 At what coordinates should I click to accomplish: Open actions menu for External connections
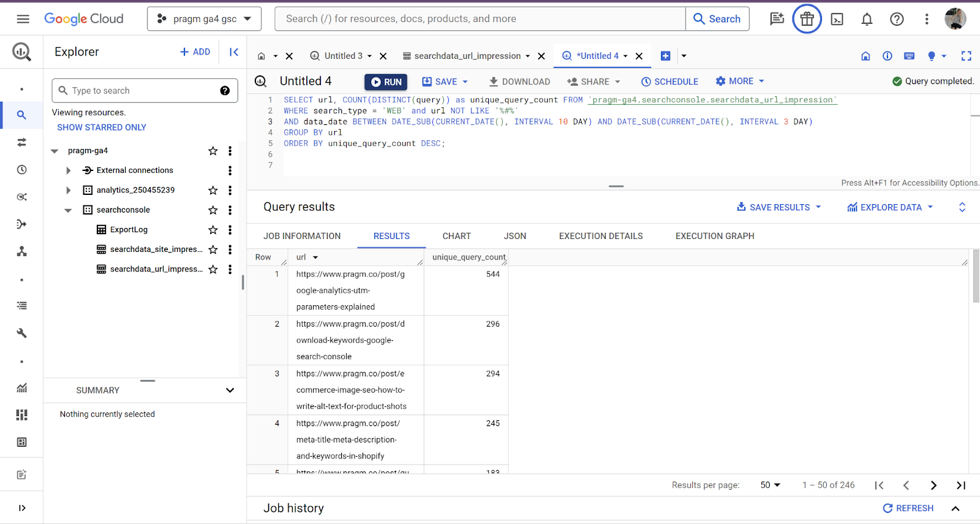click(x=230, y=170)
